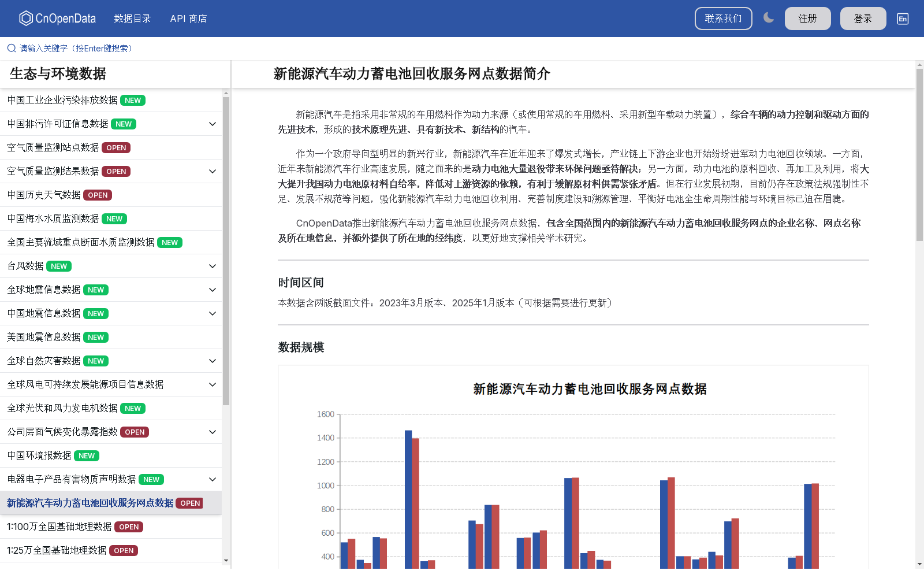924x578 pixels.
Task: Click the sidebar scroll-up arrow
Action: click(x=226, y=92)
